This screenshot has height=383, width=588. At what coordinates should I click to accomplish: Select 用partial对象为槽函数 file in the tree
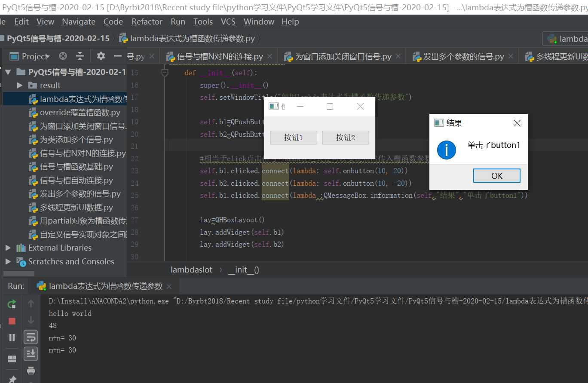coord(78,221)
